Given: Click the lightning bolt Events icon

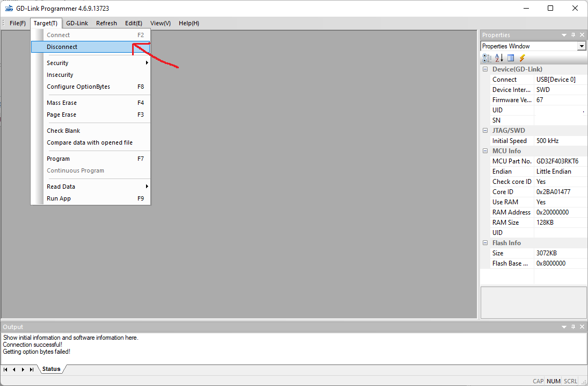Looking at the screenshot, I should (x=522, y=58).
